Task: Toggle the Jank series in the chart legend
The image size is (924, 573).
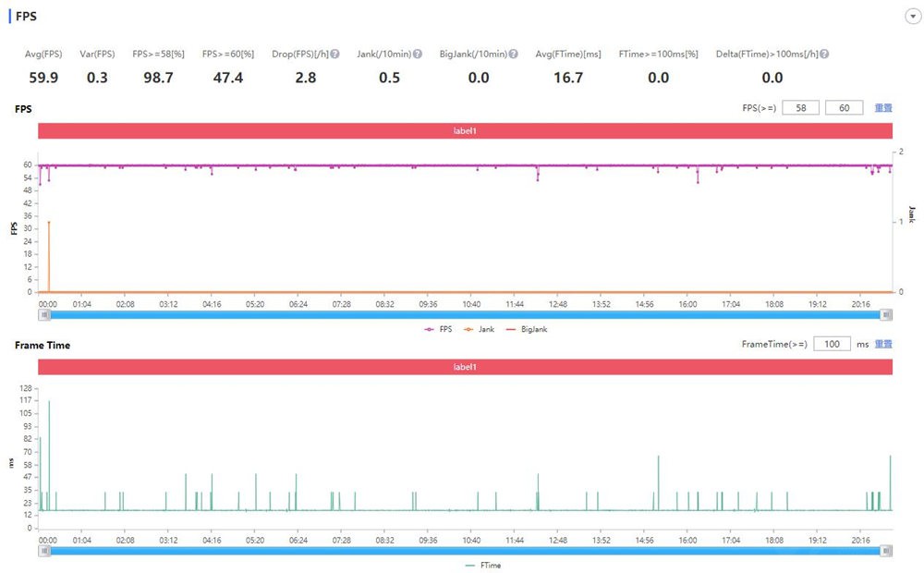Action: click(x=479, y=329)
